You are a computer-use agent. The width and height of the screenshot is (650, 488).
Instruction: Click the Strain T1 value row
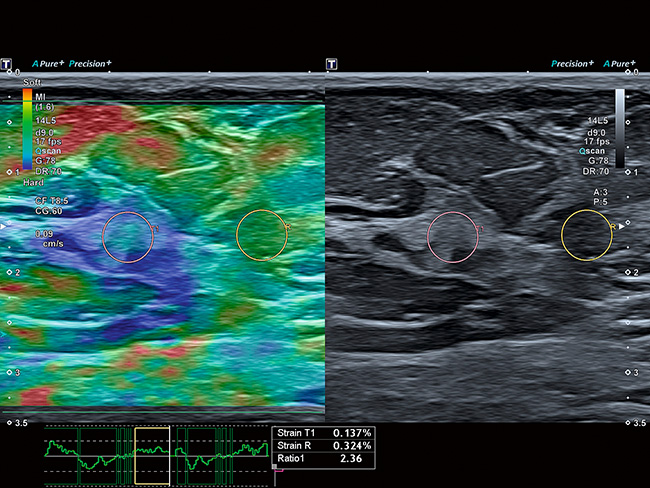tap(324, 433)
